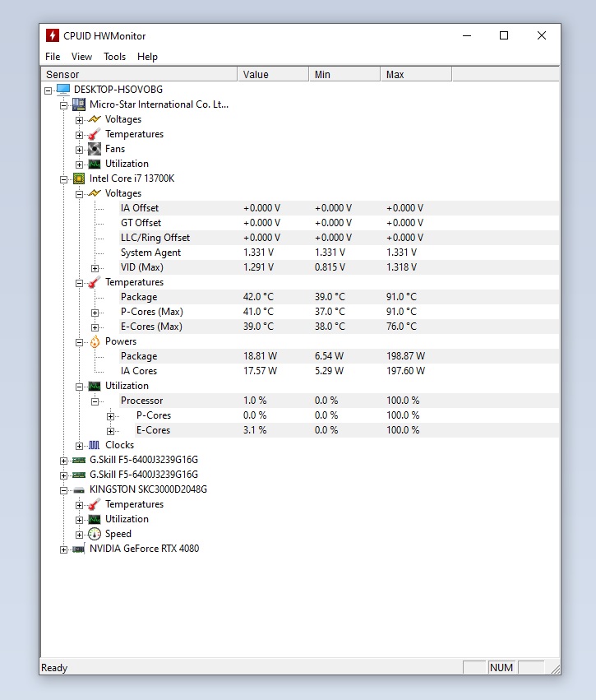The image size is (596, 700).
Task: Expand P-Cores (Max) temperatures
Action: coord(95,313)
